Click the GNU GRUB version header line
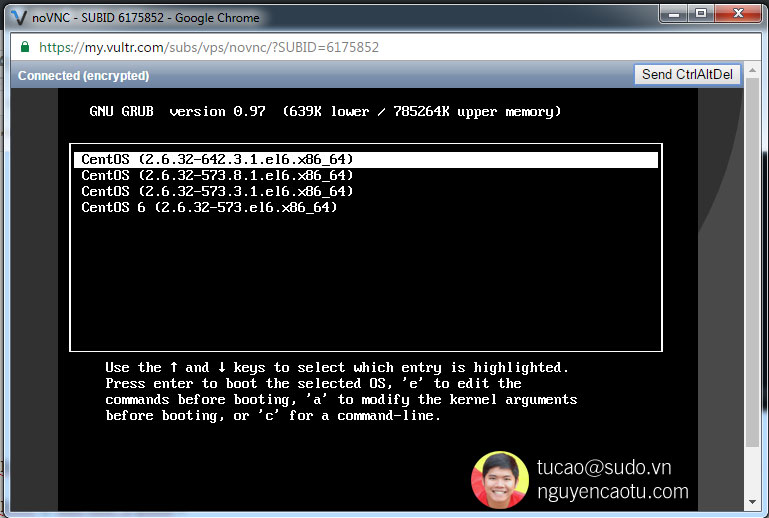Screen dimensions: 769x518 click(325, 112)
